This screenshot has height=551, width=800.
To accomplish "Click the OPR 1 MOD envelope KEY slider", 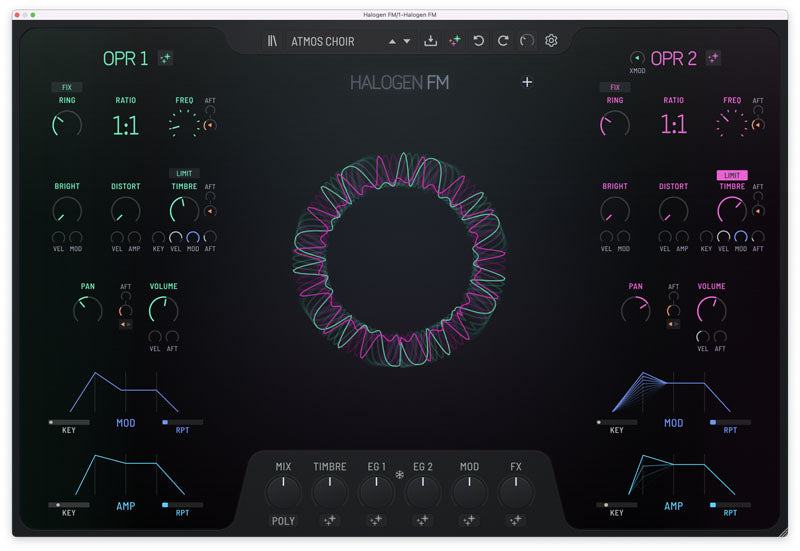I will point(69,422).
